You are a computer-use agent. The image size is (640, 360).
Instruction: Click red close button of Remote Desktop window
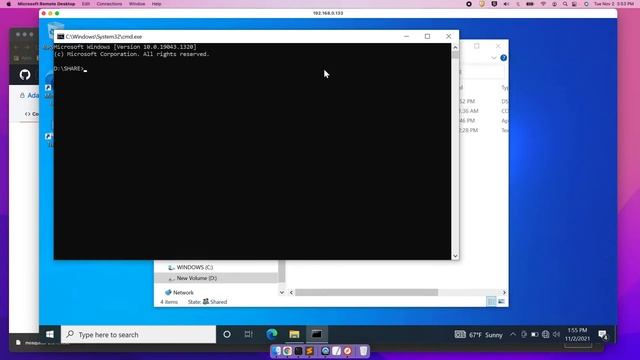[x=44, y=13]
